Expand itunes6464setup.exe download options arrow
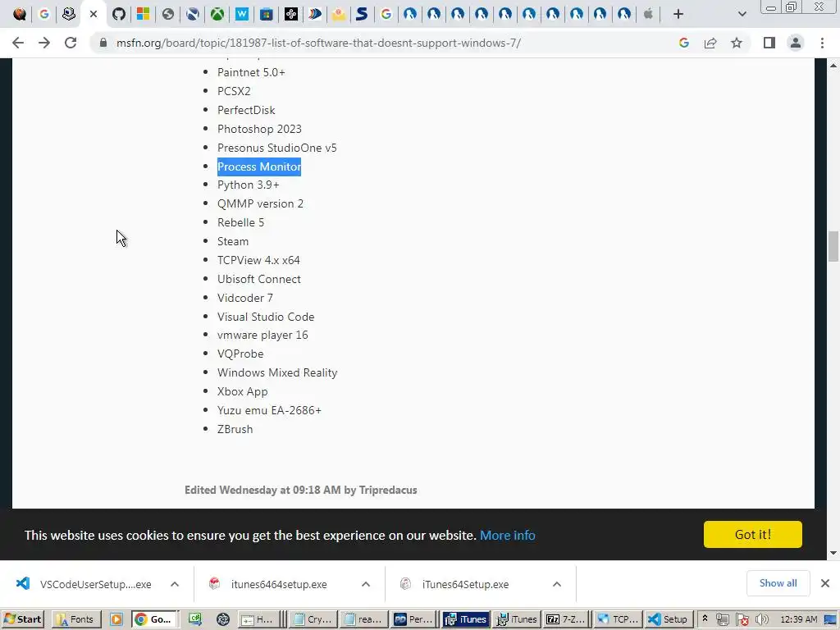The width and height of the screenshot is (840, 630). tap(366, 584)
